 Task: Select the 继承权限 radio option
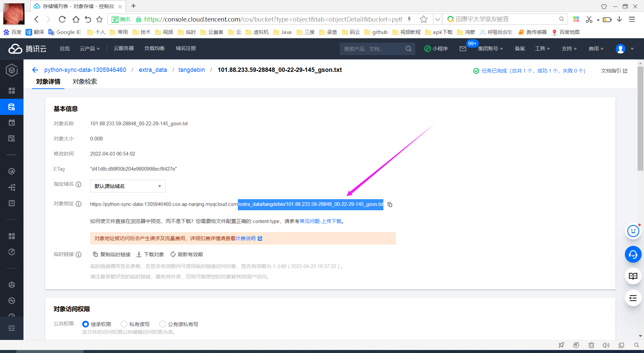tap(86, 324)
